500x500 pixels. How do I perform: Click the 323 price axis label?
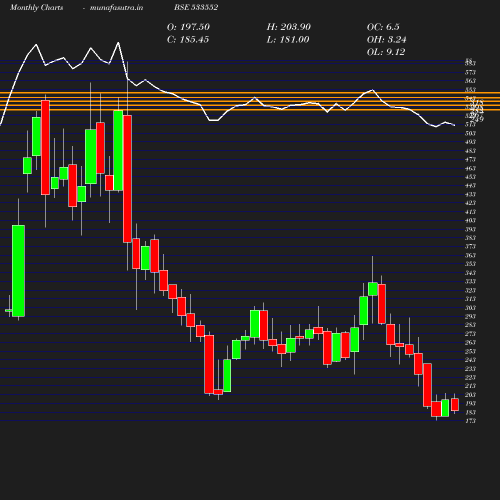pyautogui.click(x=470, y=290)
